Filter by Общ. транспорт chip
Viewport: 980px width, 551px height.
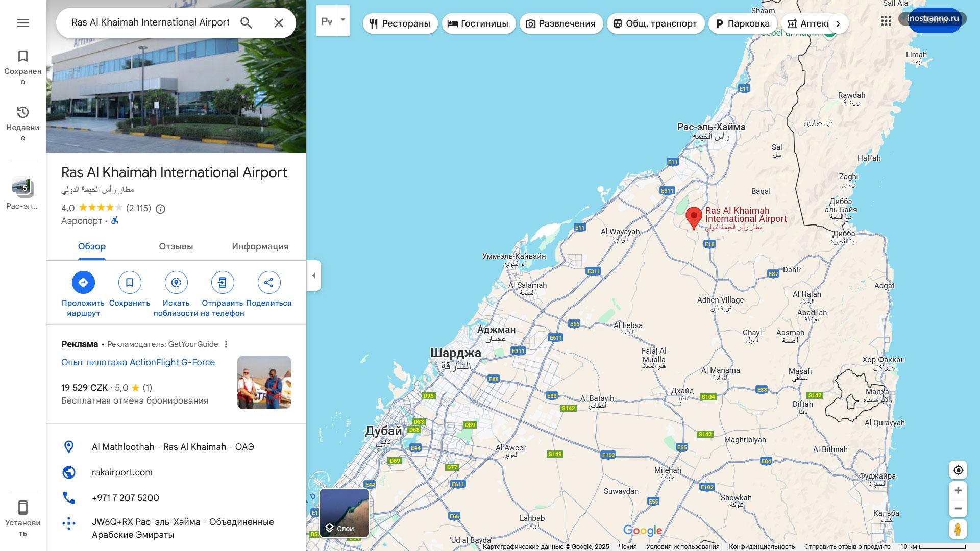tap(655, 23)
